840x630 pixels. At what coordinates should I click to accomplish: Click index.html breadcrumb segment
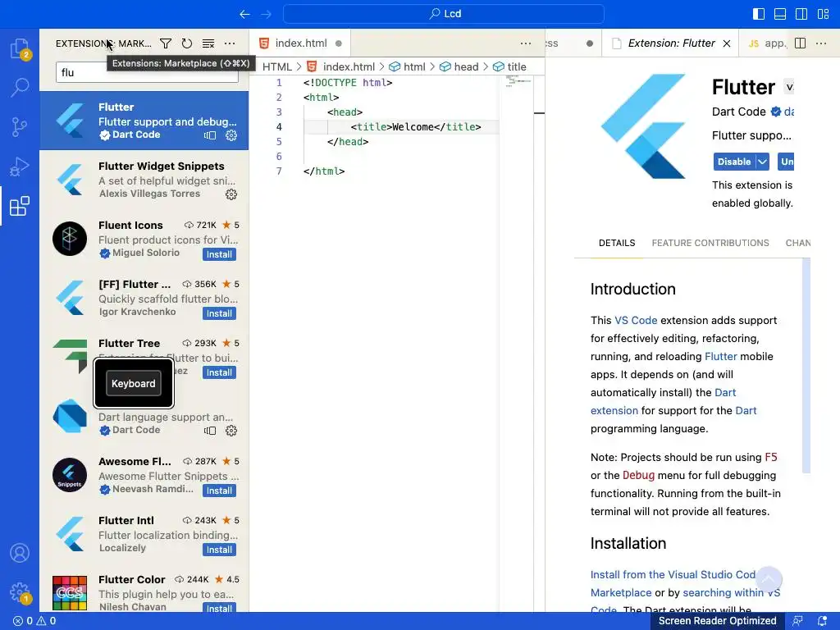click(x=342, y=67)
